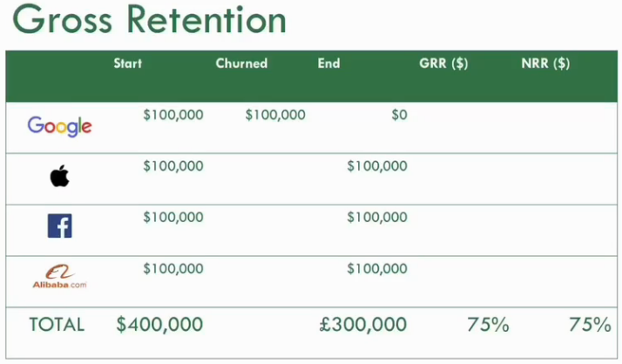The width and height of the screenshot is (622, 364).
Task: Click the Gross Retention slide title
Action: 149,21
